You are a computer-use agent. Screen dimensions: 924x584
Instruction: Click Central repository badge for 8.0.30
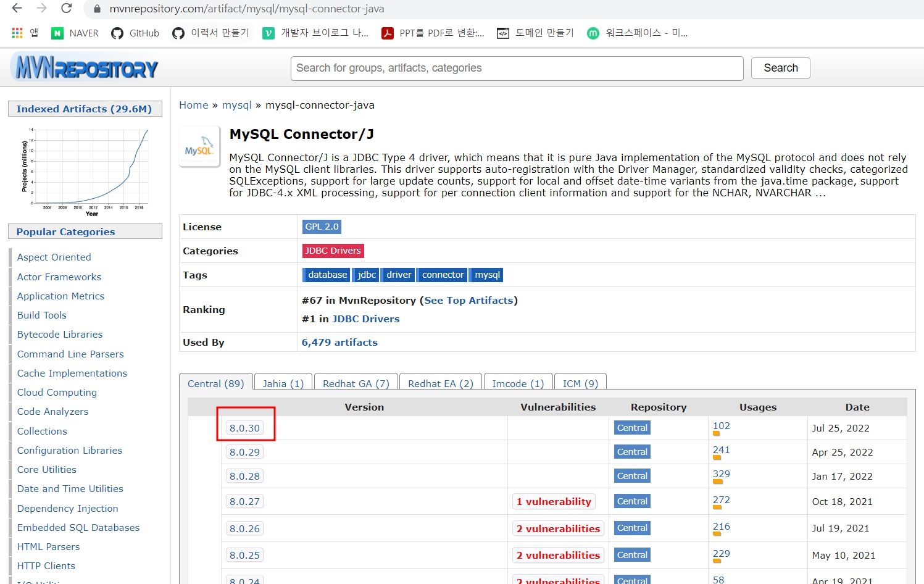(632, 428)
